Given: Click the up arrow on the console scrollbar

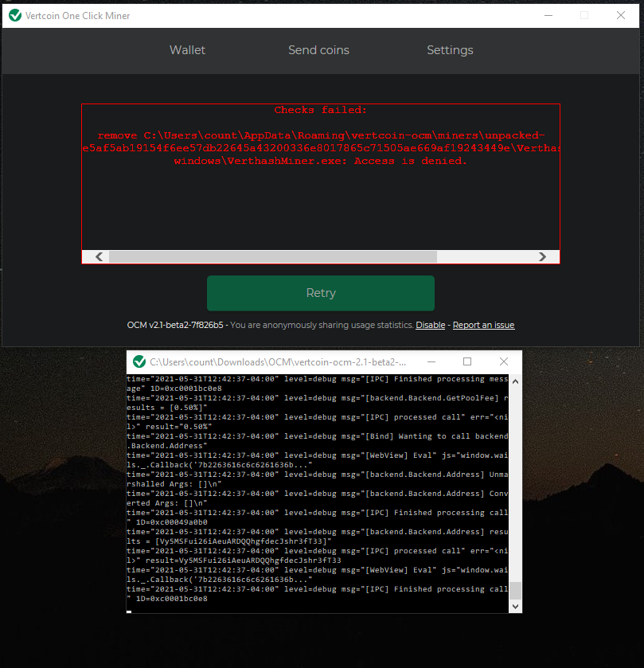Looking at the screenshot, I should 515,380.
